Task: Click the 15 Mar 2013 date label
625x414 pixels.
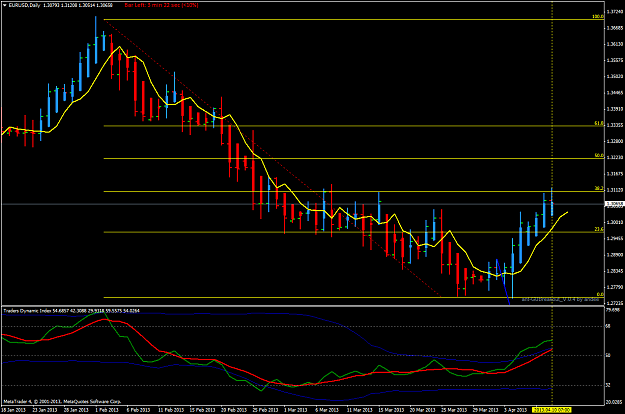Action: click(391, 410)
